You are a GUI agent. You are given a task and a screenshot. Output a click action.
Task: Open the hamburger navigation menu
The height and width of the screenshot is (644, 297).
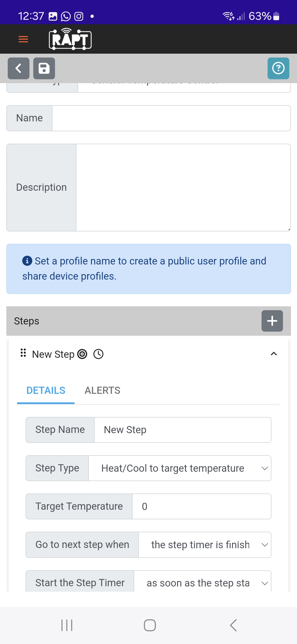pyautogui.click(x=23, y=39)
